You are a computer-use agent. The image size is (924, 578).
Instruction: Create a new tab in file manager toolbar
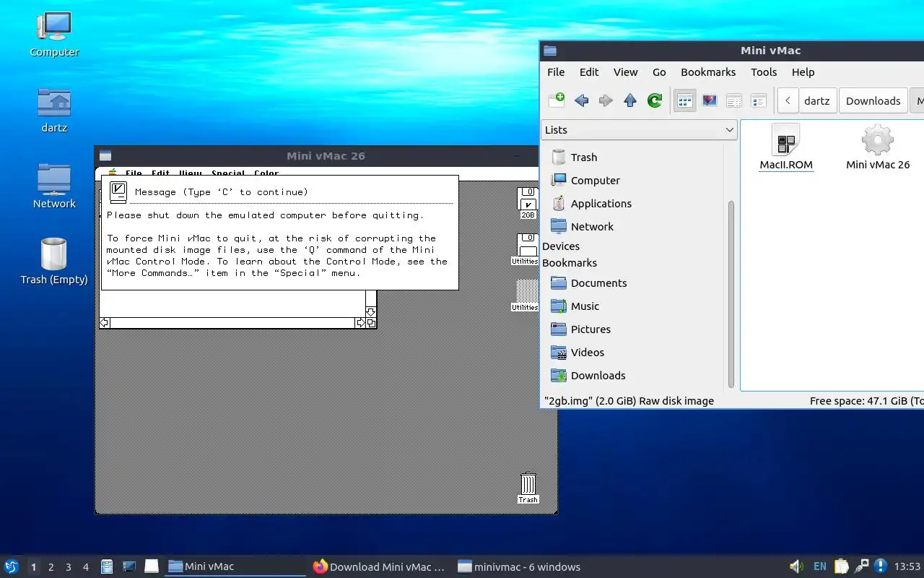(556, 100)
